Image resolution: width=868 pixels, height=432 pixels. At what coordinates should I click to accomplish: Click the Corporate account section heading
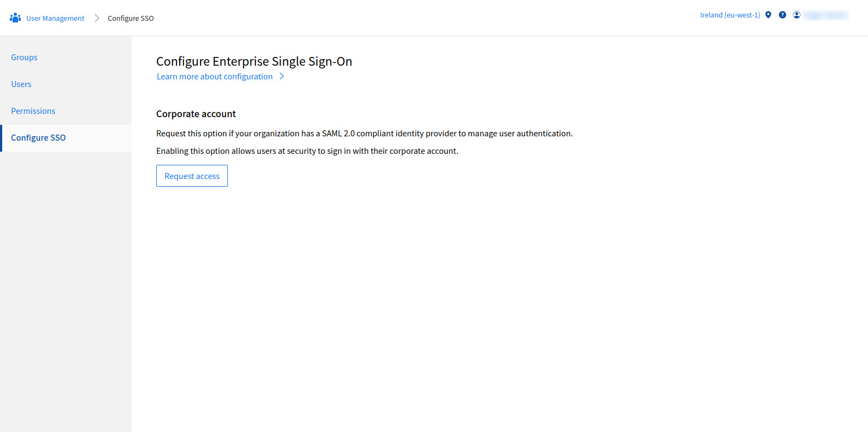click(196, 114)
